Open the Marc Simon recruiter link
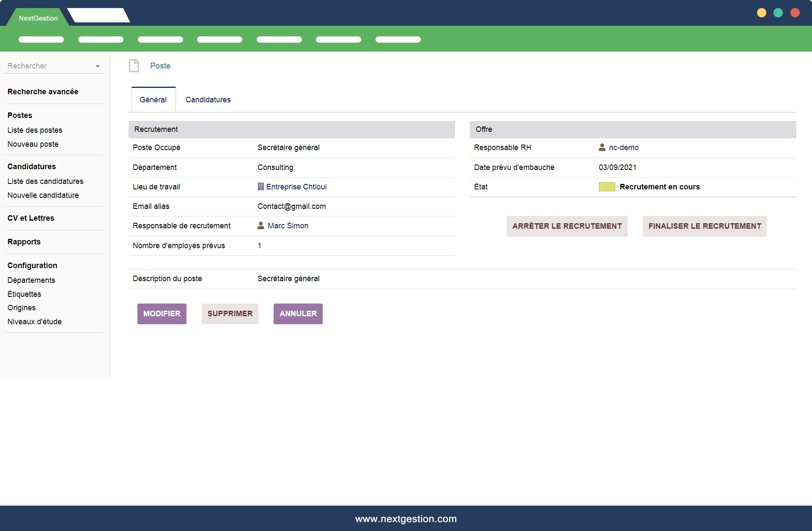812x531 pixels. 288,226
